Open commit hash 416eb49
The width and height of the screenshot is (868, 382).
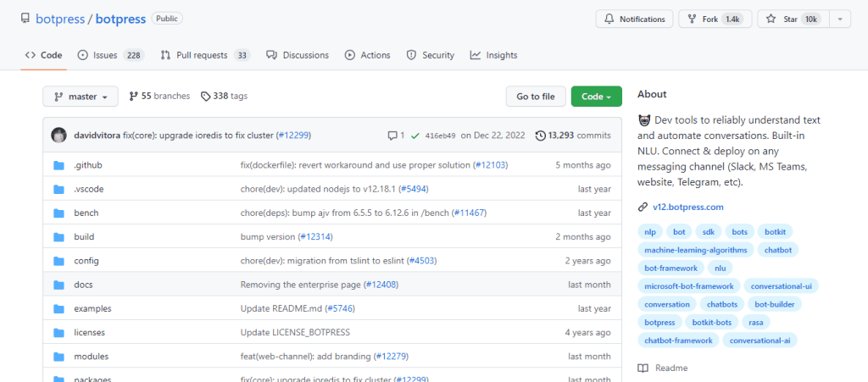[441, 136]
